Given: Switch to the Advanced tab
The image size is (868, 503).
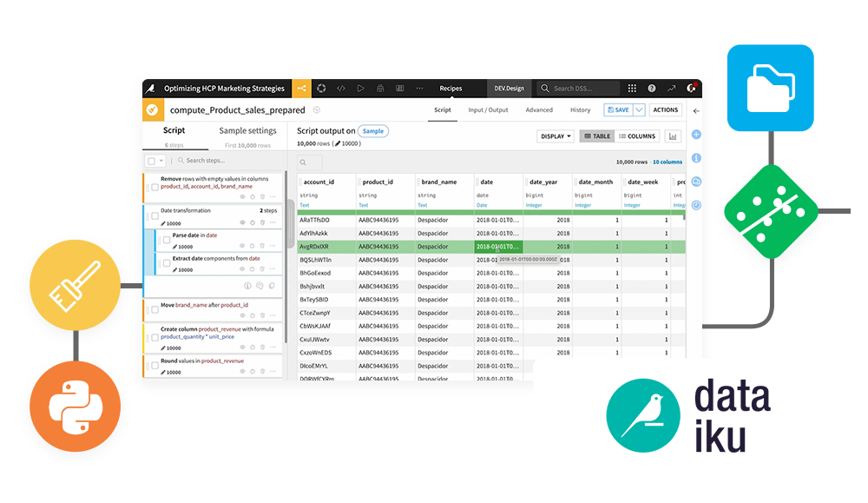Looking at the screenshot, I should 539,110.
